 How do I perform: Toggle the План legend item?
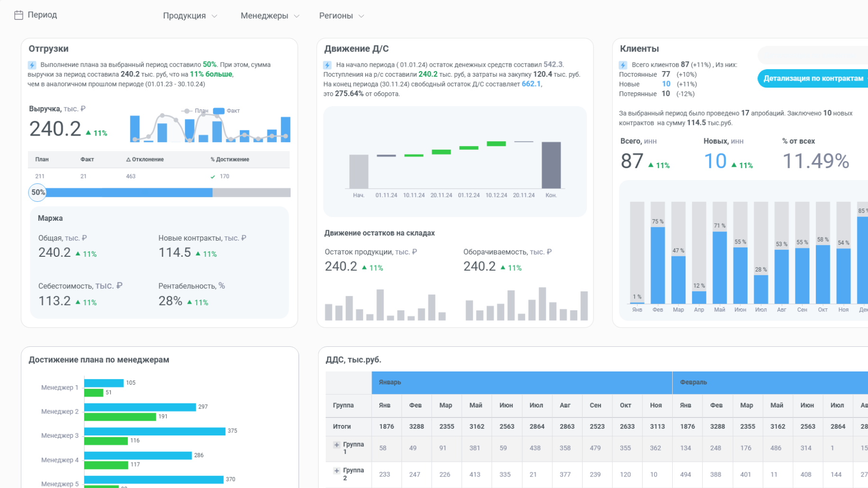[195, 111]
